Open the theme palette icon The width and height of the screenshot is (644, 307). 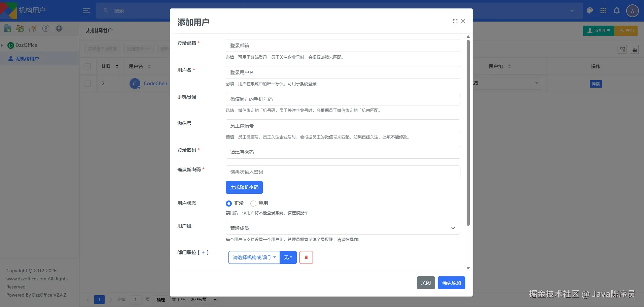(x=590, y=11)
